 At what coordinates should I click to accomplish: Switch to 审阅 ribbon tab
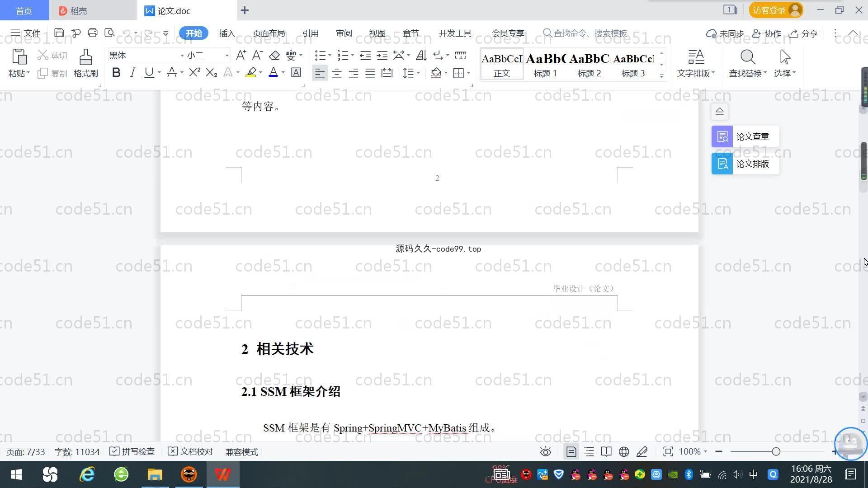[344, 33]
